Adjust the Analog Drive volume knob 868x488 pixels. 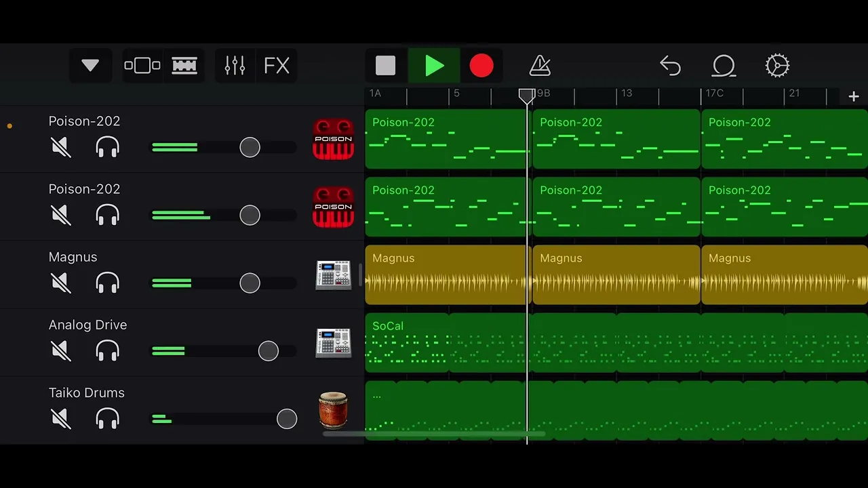tap(269, 350)
